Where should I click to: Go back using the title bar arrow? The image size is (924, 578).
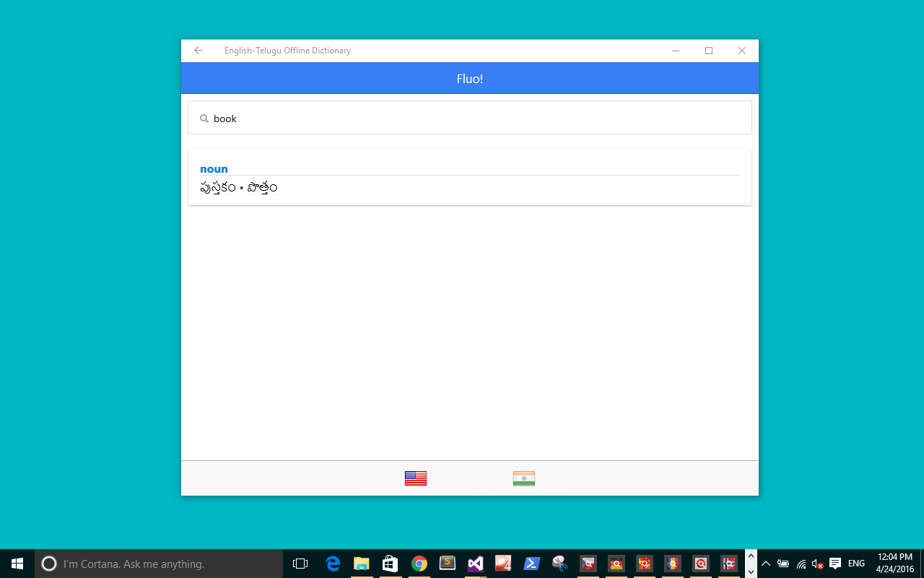point(199,51)
